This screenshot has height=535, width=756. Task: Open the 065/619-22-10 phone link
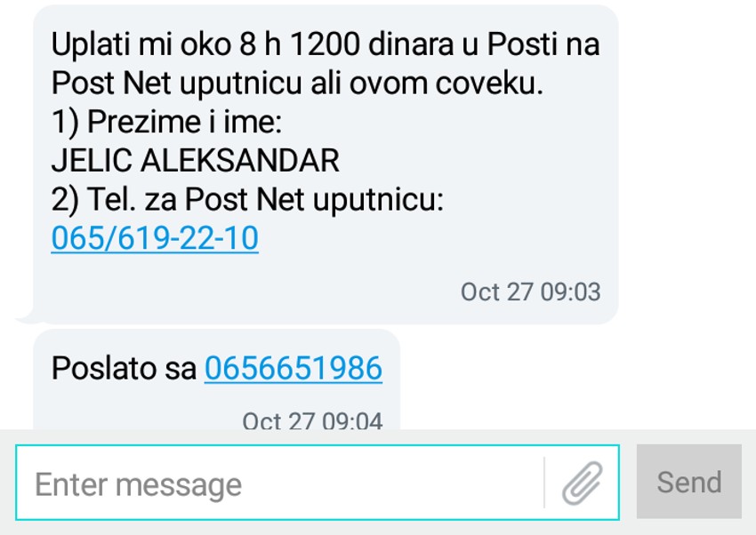[x=155, y=238]
